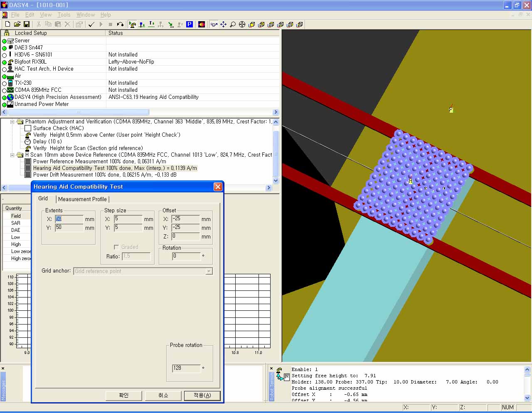Toggle the Graded checkbox
Viewport: 532px width, 413px height.
[116, 247]
